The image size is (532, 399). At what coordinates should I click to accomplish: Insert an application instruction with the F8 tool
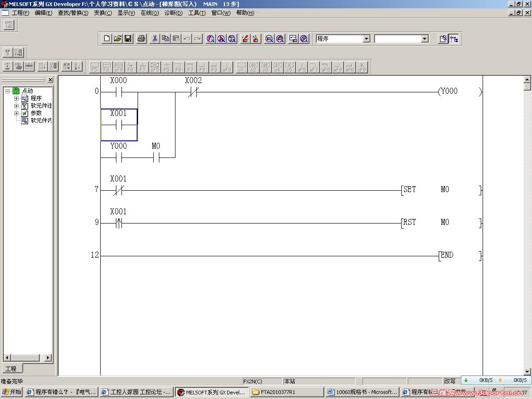pos(131,66)
